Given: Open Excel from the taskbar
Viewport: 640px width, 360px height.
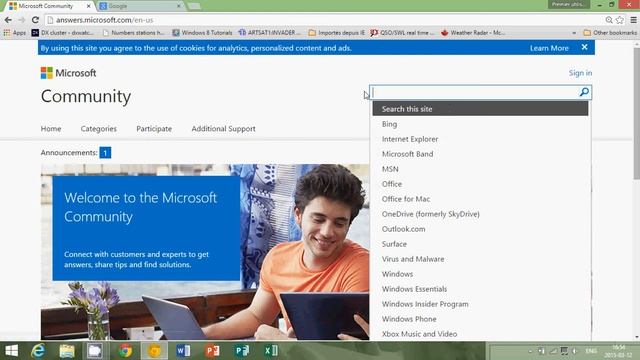Looking at the screenshot, I should tap(271, 351).
